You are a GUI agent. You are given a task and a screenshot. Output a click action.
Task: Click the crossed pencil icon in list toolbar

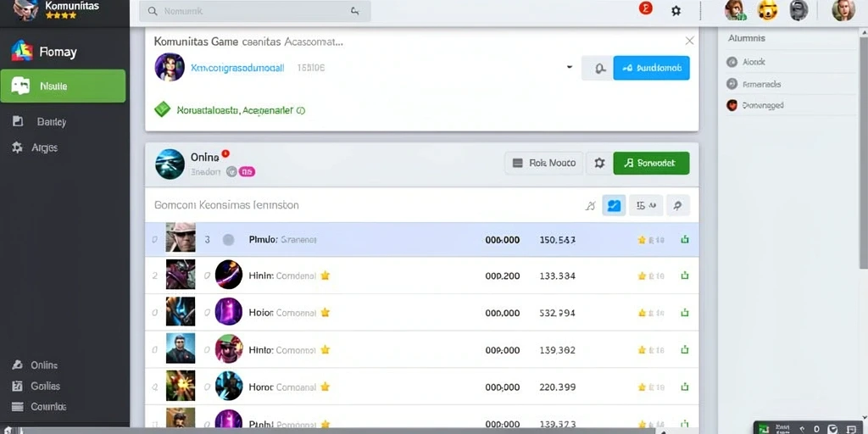[x=590, y=206]
